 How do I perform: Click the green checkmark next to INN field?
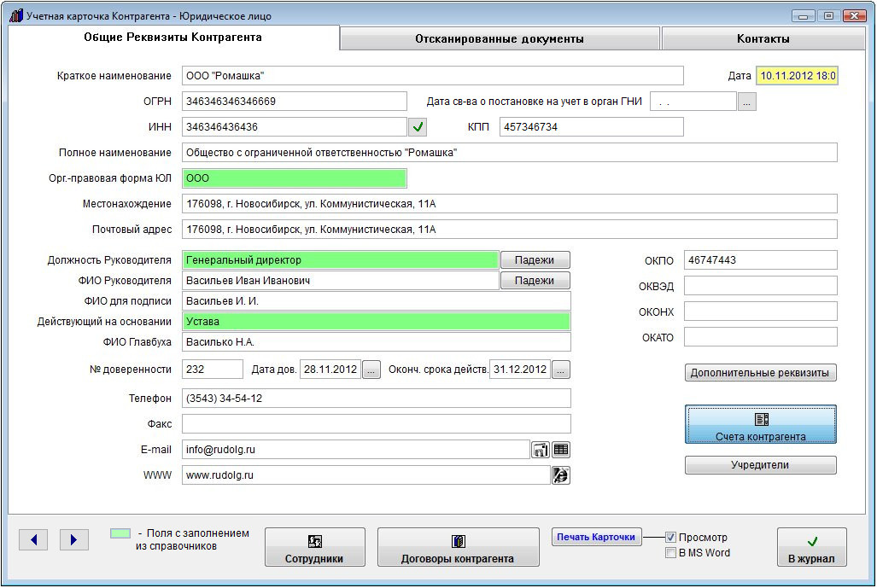[x=417, y=127]
